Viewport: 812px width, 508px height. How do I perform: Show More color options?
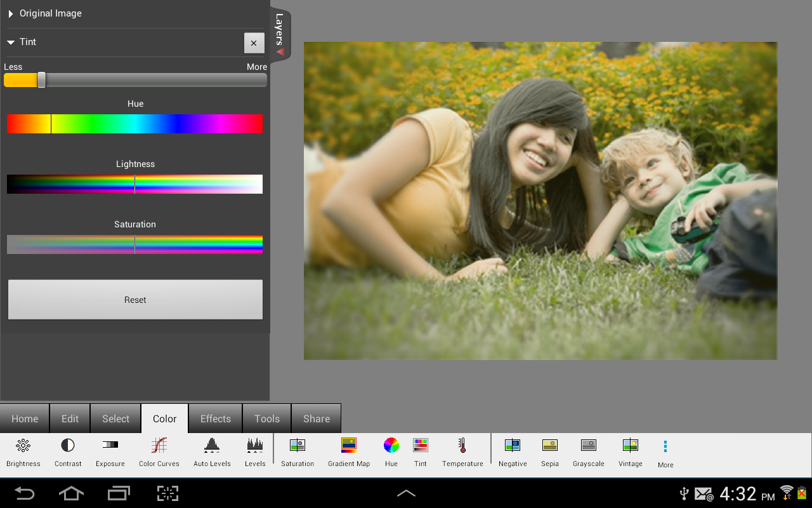665,453
